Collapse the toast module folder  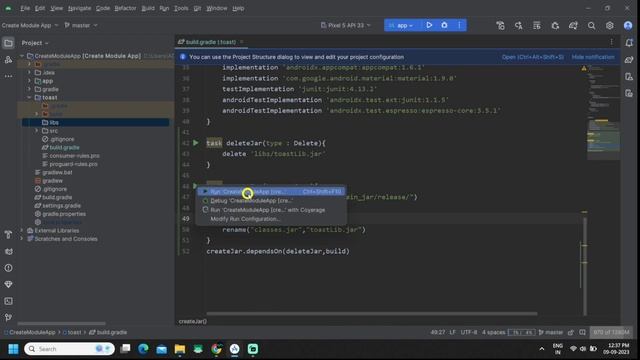[x=29, y=98]
